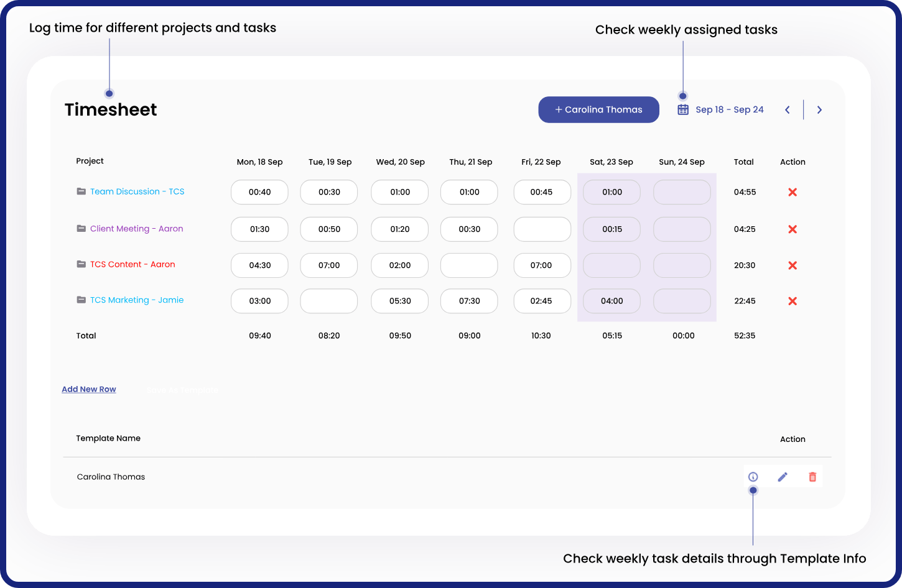This screenshot has height=588, width=902.
Task: Click the folder icon beside TCS Marketing - Jamie
Action: 81,300
